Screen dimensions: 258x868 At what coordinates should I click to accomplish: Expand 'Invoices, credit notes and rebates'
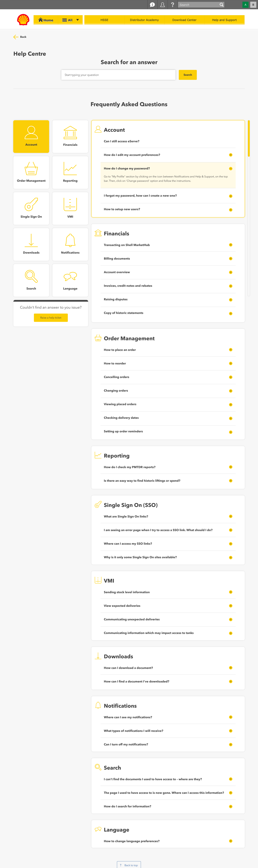coord(230,286)
